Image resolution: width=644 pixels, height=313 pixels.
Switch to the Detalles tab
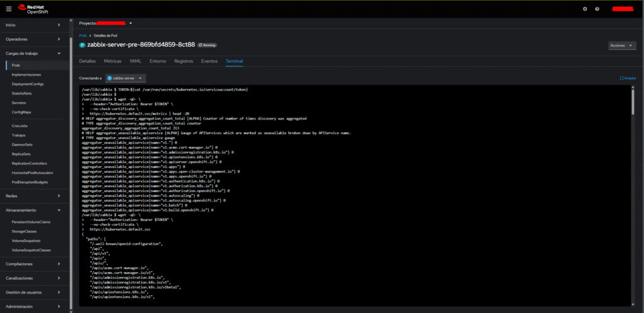pos(87,61)
